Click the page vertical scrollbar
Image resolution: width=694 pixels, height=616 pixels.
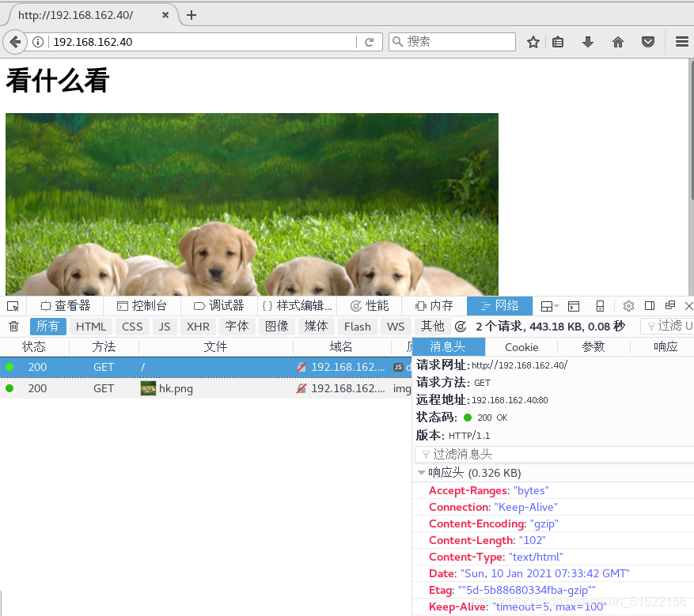click(x=691, y=177)
